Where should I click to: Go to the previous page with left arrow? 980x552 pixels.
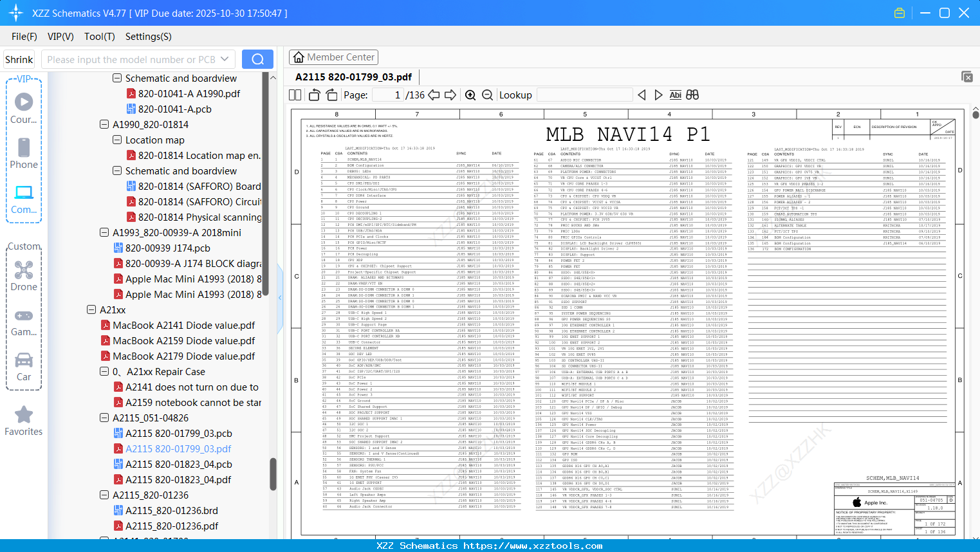click(x=434, y=95)
